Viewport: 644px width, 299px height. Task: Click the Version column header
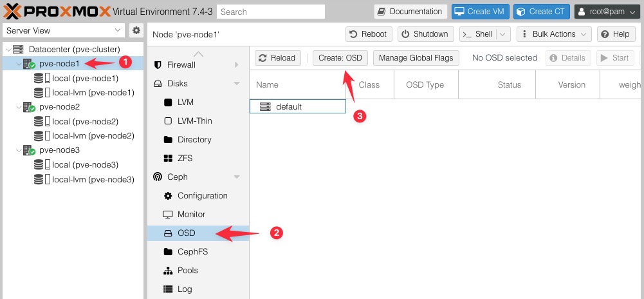pos(568,84)
